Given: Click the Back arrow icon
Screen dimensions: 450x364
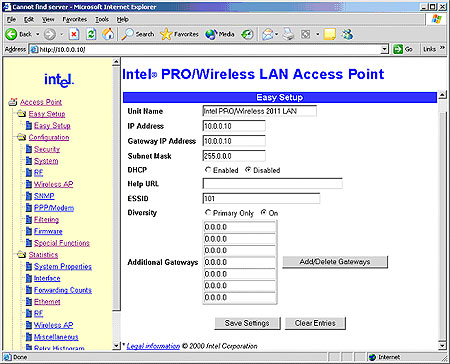Looking at the screenshot, I should (x=11, y=34).
